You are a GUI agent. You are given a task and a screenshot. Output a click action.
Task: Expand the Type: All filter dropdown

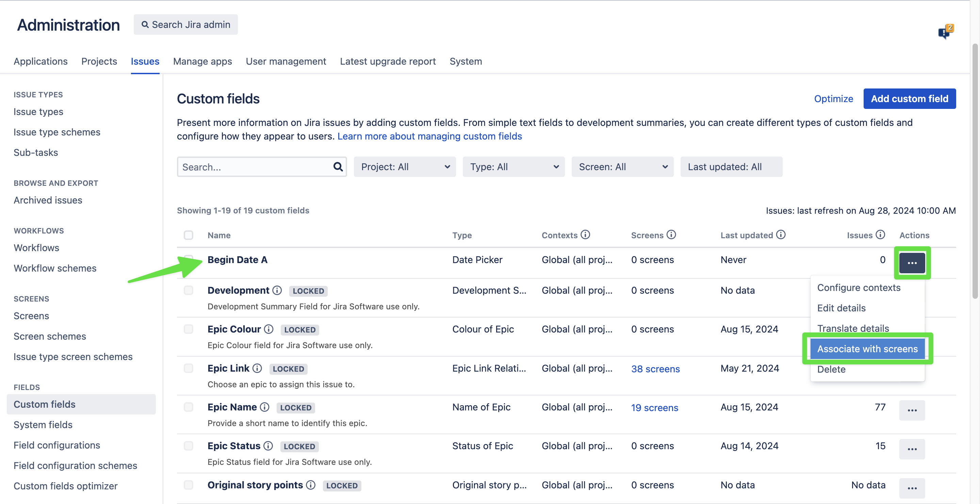(513, 167)
